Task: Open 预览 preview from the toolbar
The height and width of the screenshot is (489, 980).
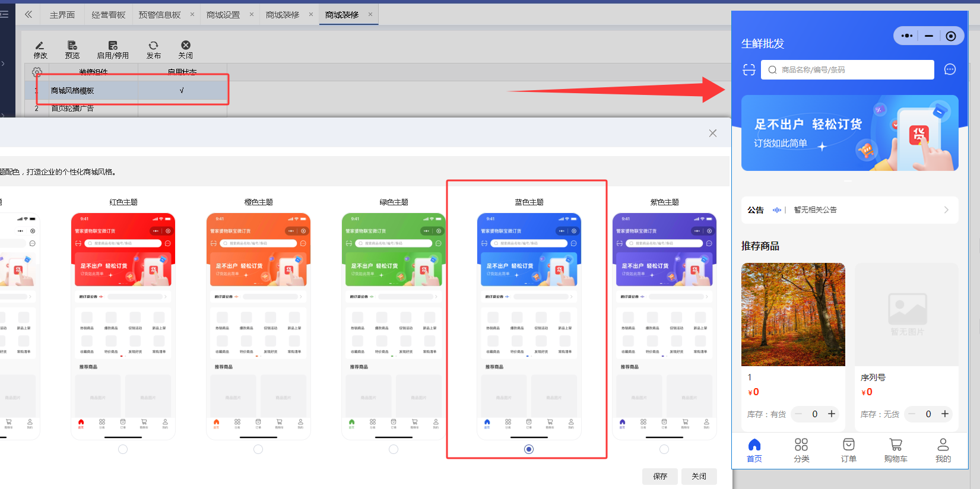Action: tap(72, 46)
